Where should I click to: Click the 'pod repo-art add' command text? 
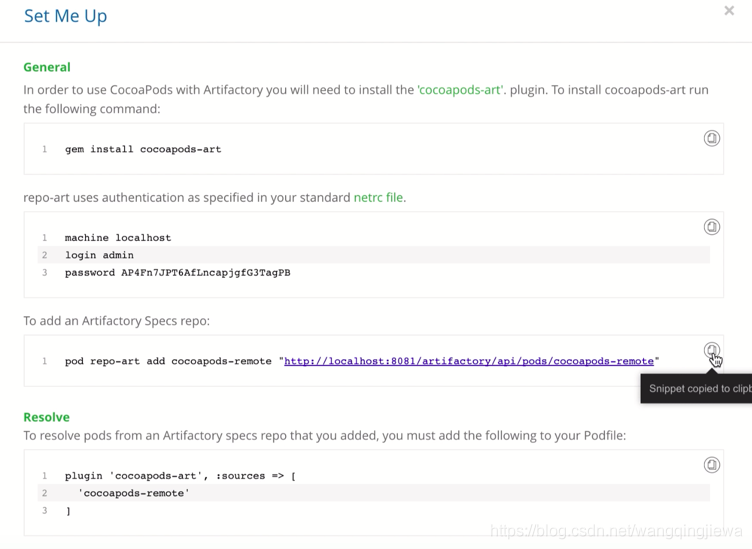[168, 361]
